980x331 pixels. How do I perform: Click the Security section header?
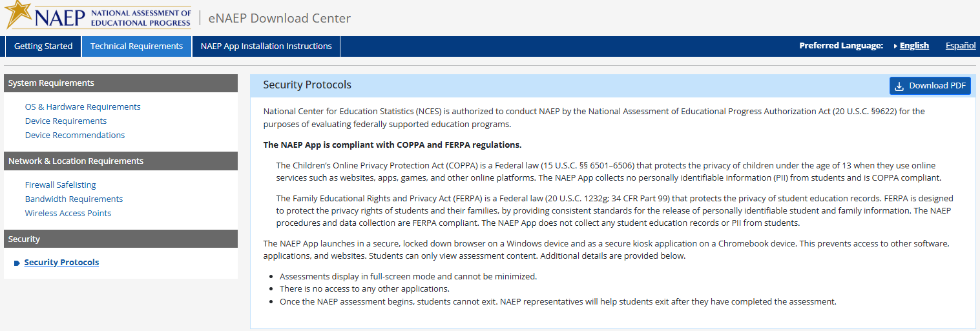120,239
